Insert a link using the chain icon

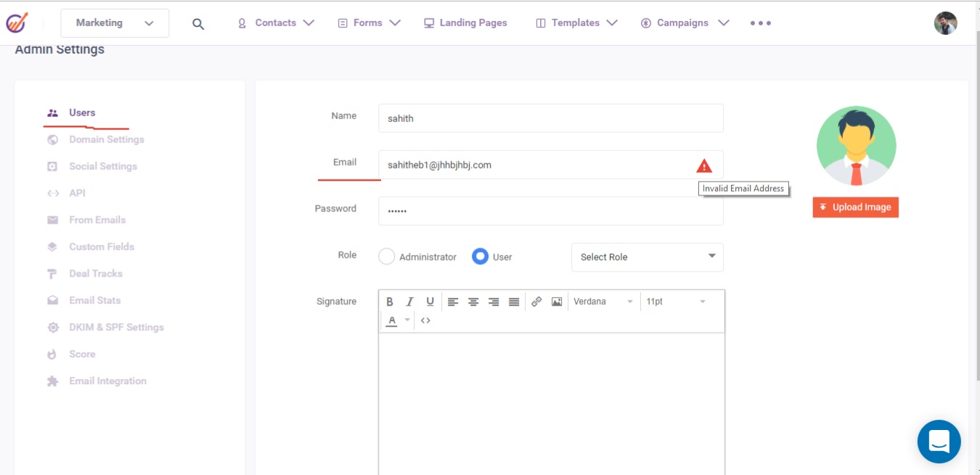[536, 301]
